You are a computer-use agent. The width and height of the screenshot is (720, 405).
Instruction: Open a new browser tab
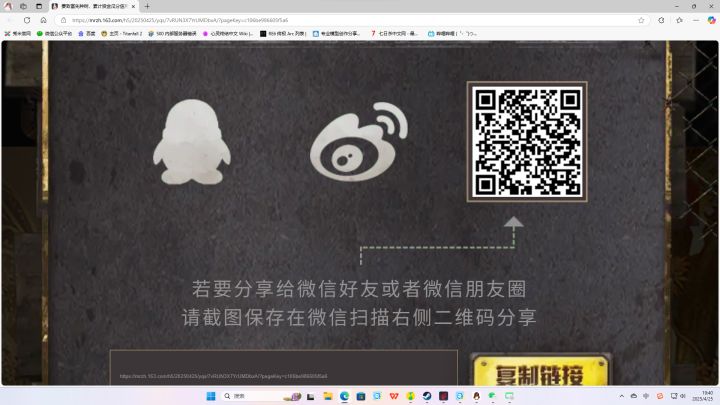click(x=147, y=6)
